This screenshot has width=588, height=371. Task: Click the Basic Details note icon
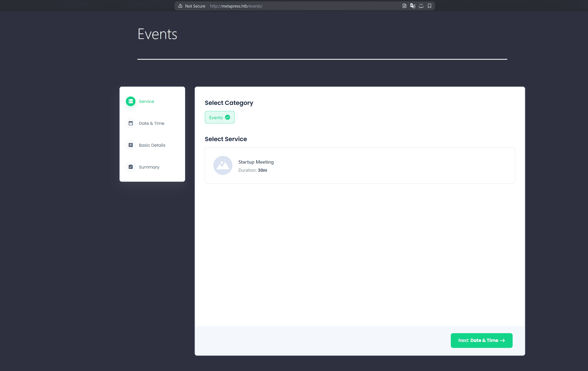(x=131, y=145)
